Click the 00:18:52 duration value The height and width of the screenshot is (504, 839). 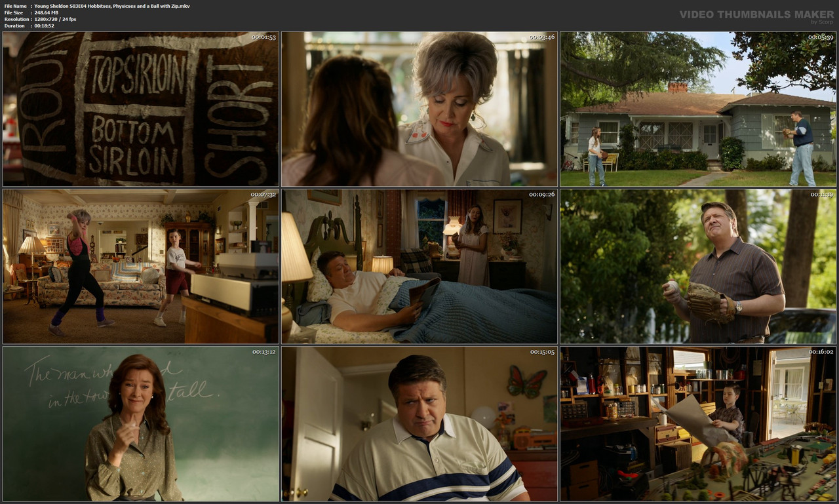[x=45, y=26]
